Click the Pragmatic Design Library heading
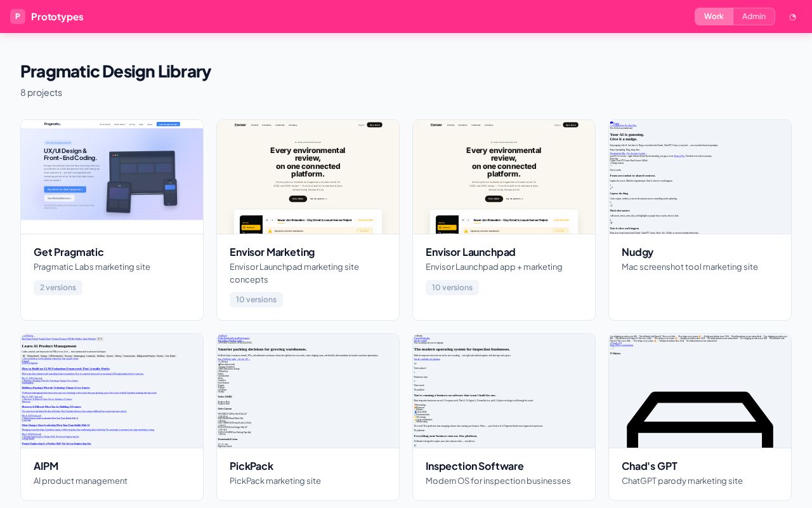Screen dimensions: 812x508 [115, 71]
